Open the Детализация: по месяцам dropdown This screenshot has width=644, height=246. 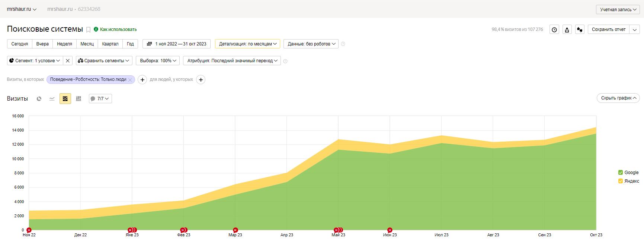(x=247, y=44)
